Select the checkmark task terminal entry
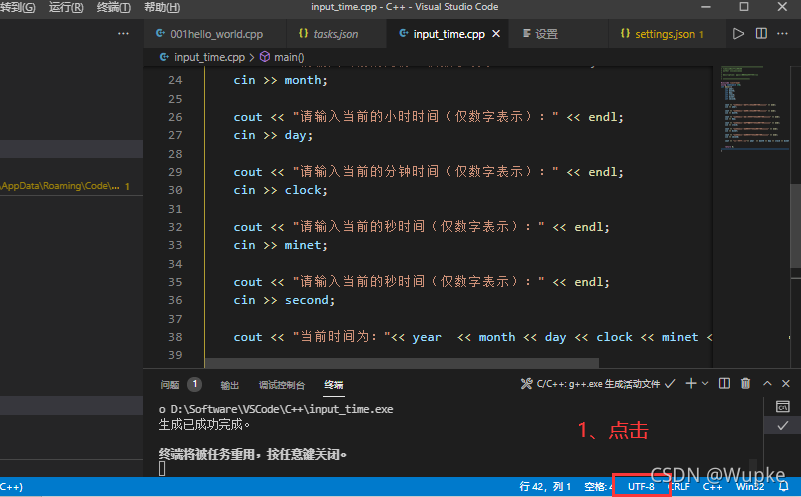The width and height of the screenshot is (801, 497). point(783,425)
